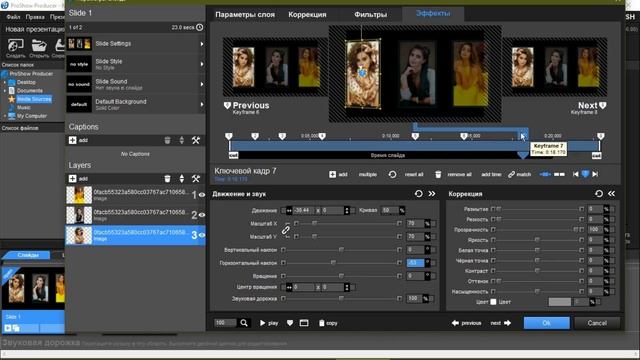Expand the Движение и звук panel chevrons
640x360 pixels.
tap(432, 194)
